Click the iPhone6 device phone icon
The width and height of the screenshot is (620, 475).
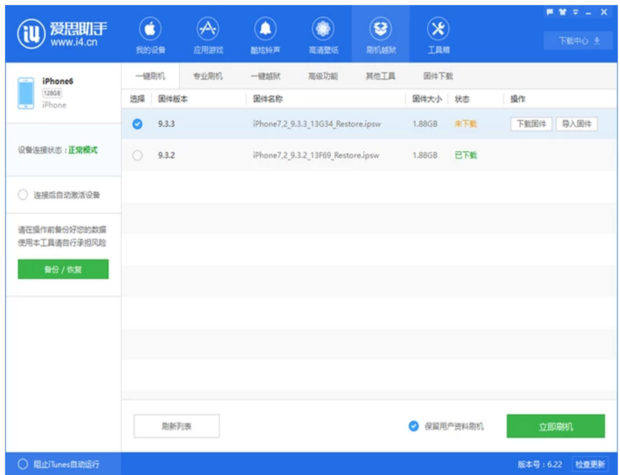[26, 93]
